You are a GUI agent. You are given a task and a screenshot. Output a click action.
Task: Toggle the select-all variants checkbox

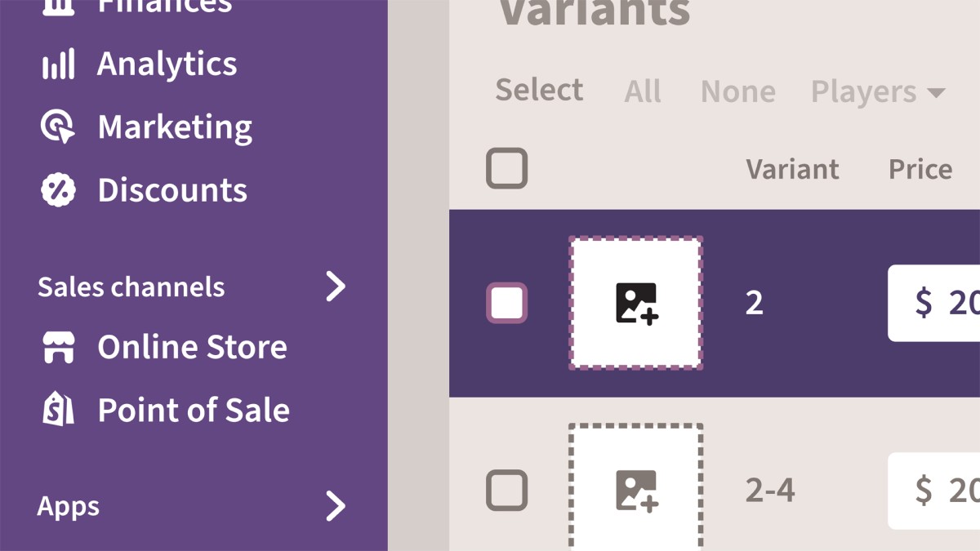[x=506, y=169]
